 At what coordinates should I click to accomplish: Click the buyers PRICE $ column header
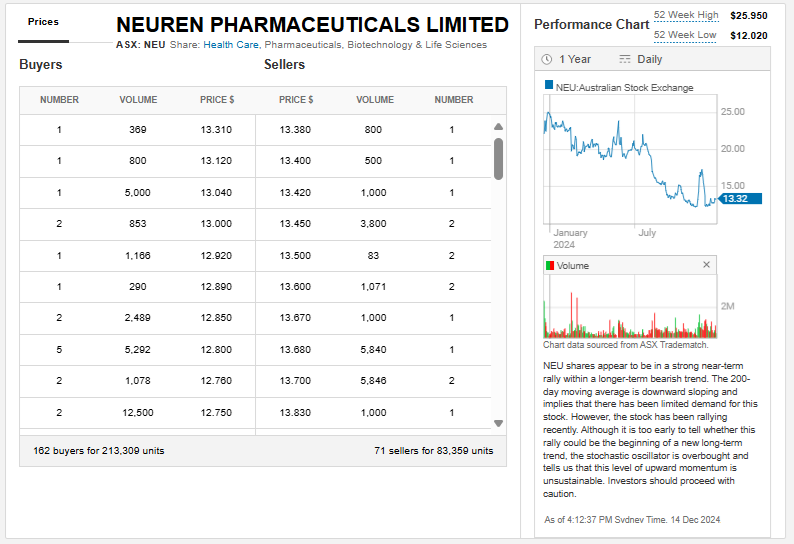[217, 100]
